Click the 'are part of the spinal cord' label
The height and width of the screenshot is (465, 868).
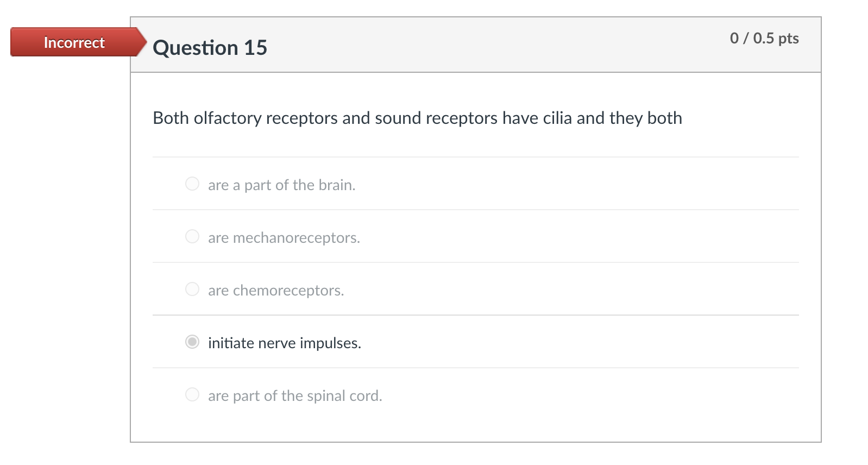click(x=295, y=396)
